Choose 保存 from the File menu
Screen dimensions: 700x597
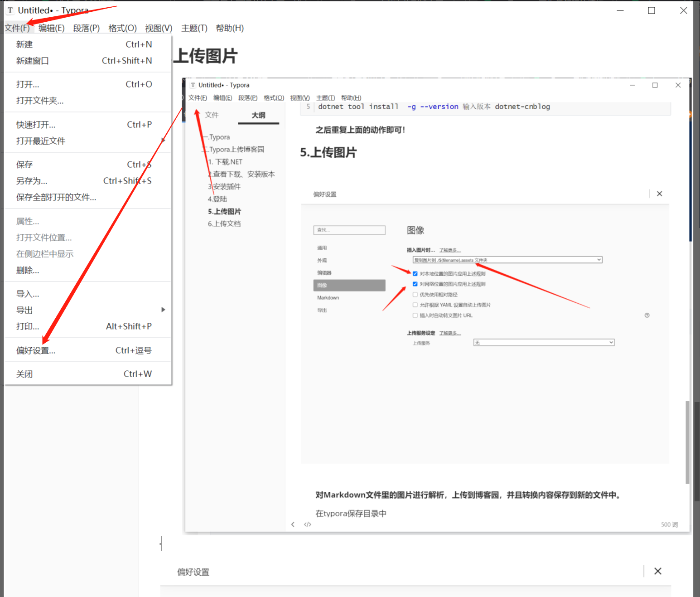tap(87, 165)
